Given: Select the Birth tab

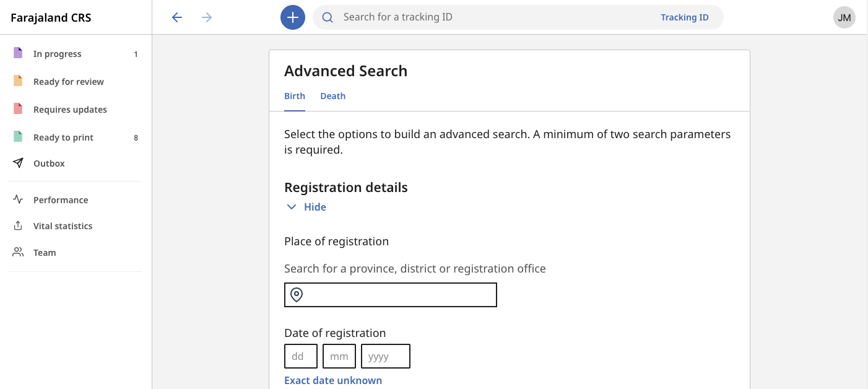Looking at the screenshot, I should tap(295, 96).
